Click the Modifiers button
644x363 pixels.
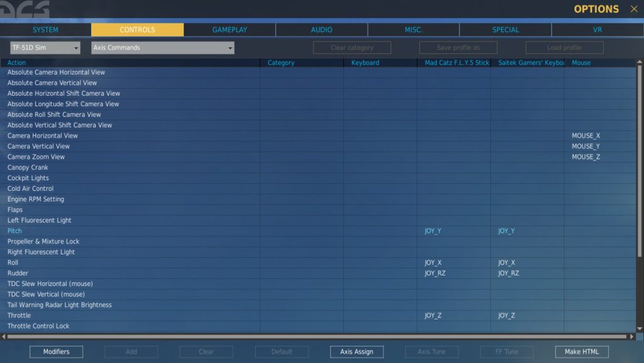[56, 352]
